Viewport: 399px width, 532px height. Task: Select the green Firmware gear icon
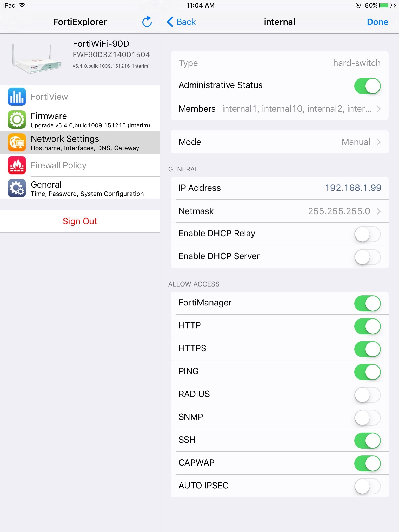pos(17,119)
